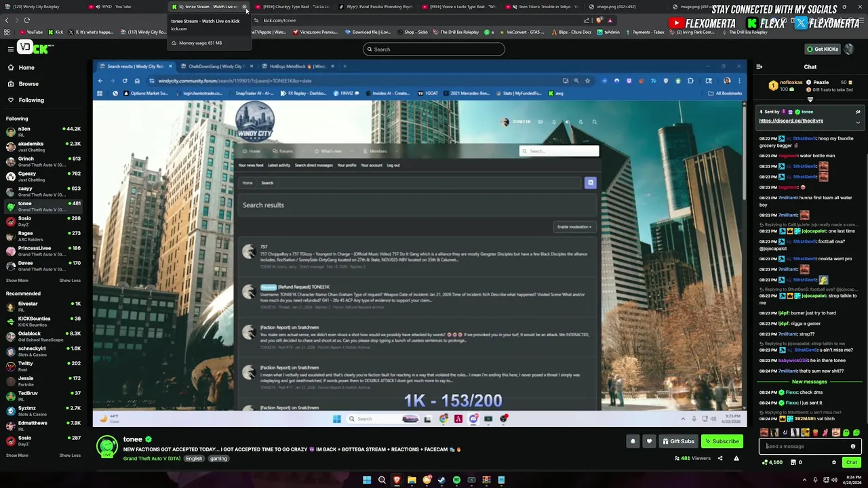This screenshot has width=868, height=488.
Task: Open the channel points 4,160 icon
Action: coord(773,462)
